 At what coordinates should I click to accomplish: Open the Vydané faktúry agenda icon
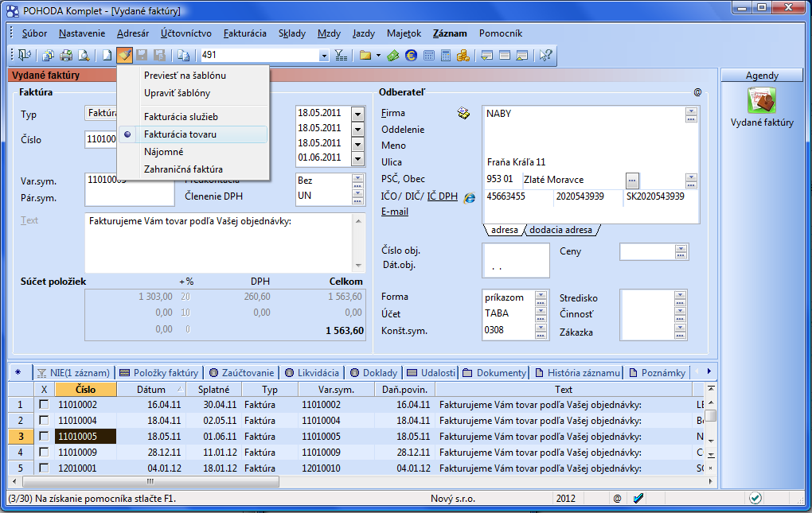point(761,99)
